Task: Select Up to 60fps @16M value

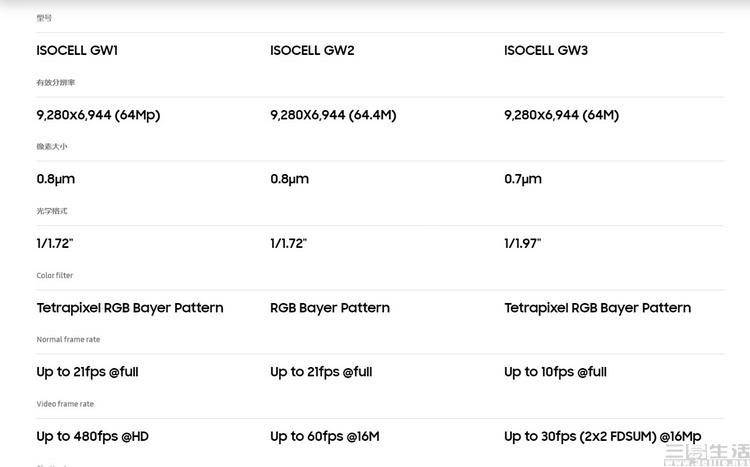Action: 324,436
